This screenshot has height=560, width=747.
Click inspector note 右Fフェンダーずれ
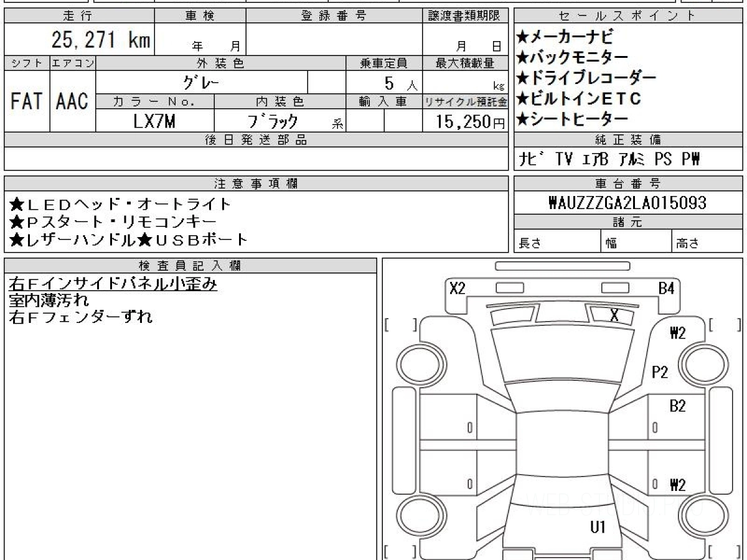tap(81, 317)
